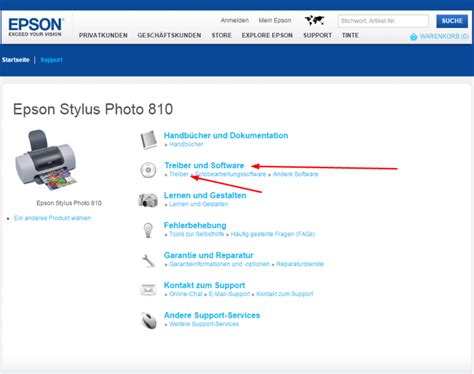Click Weitere Support-Services link
The height and width of the screenshot is (374, 474).
[204, 324]
